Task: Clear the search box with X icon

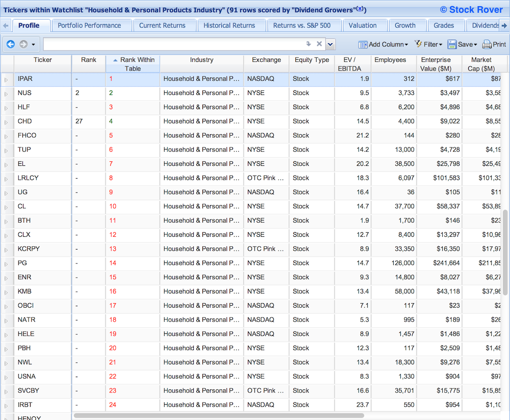Action: click(x=319, y=43)
